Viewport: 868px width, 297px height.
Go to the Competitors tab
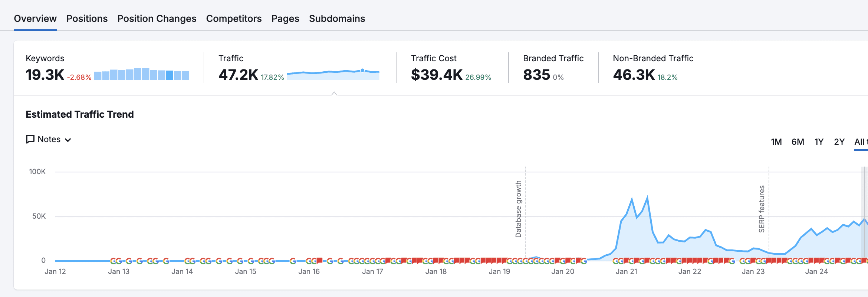point(234,19)
